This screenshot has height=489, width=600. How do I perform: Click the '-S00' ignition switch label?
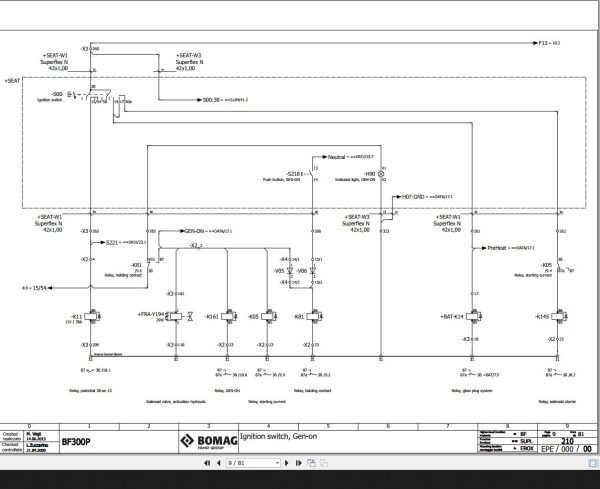(56, 94)
